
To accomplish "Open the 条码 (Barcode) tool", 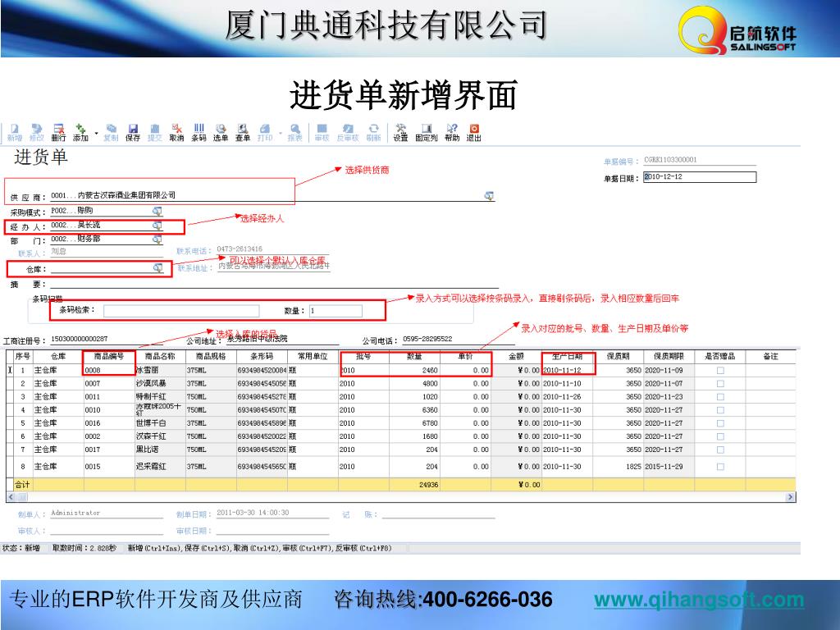I will 199,132.
